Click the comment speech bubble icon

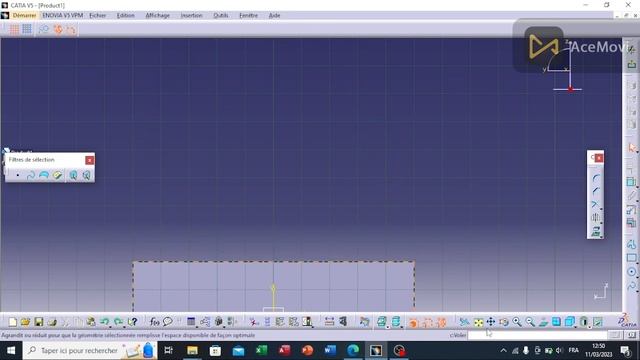point(168,322)
